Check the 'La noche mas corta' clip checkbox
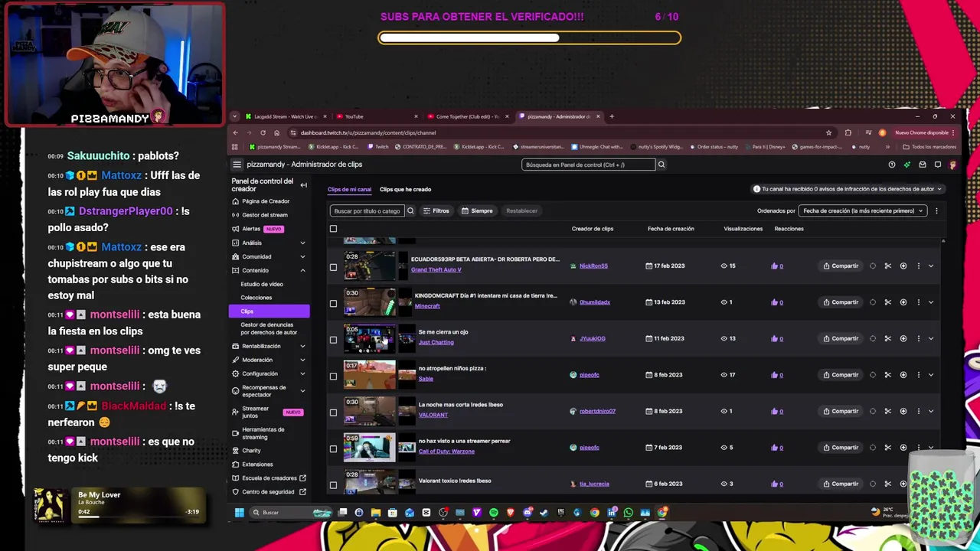This screenshot has height=551, width=980. click(x=333, y=412)
